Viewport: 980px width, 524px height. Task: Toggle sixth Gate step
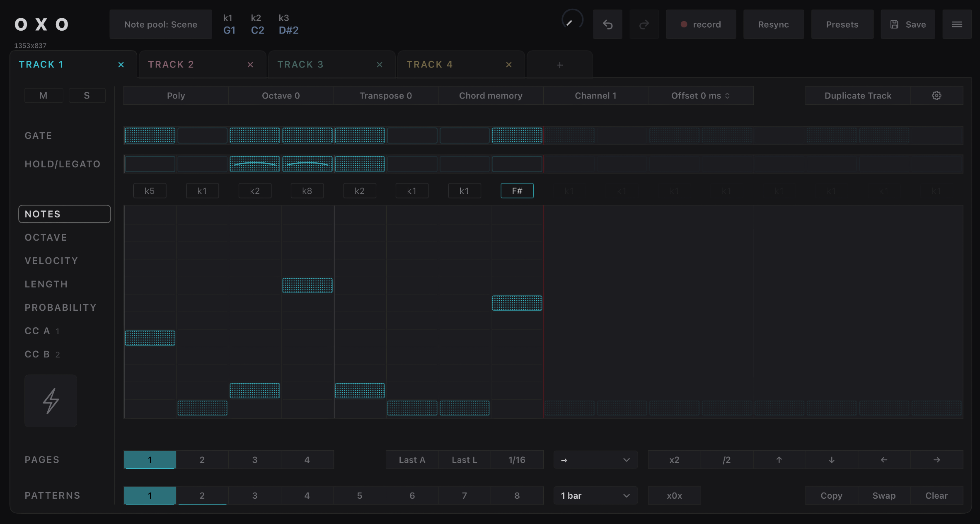(412, 135)
